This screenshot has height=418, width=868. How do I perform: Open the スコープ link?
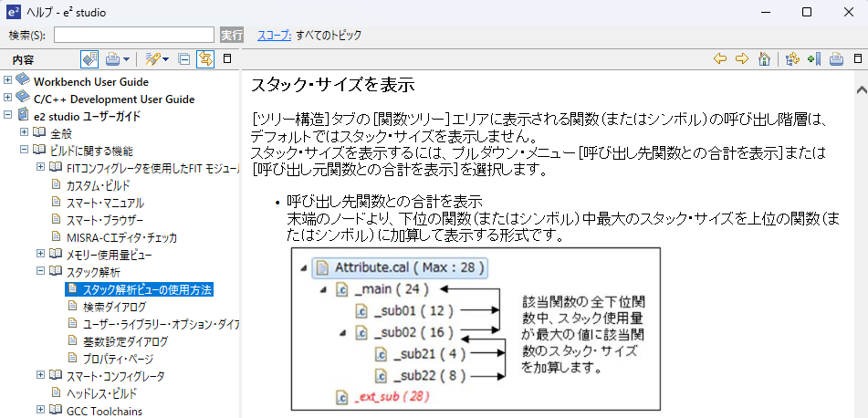tap(274, 36)
